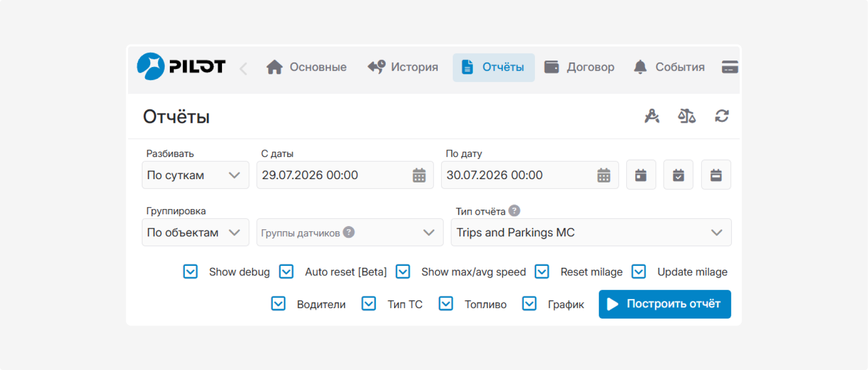Open Тип отчёта dropdown (Trips and Parkings MC)

click(591, 232)
